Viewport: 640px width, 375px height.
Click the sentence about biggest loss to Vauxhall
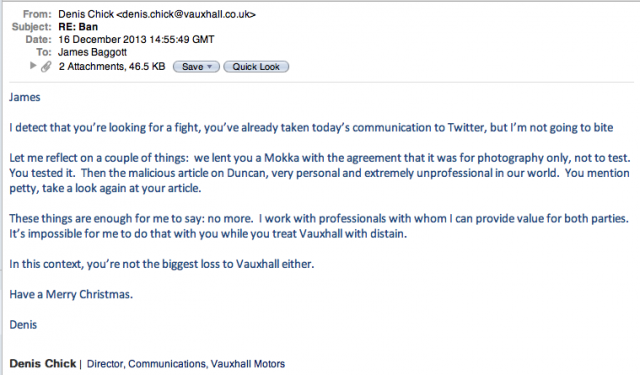(x=162, y=264)
